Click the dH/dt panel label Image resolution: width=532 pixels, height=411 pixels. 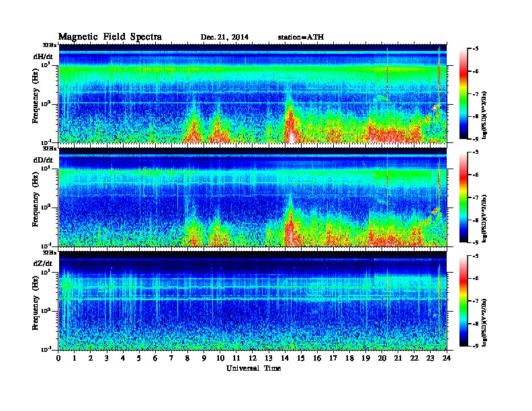click(43, 56)
